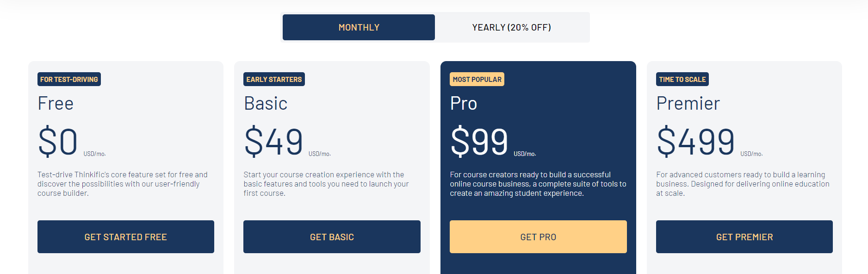Switch billing to Yearly (20% off)
Screen dimensions: 868x274
[512, 27]
